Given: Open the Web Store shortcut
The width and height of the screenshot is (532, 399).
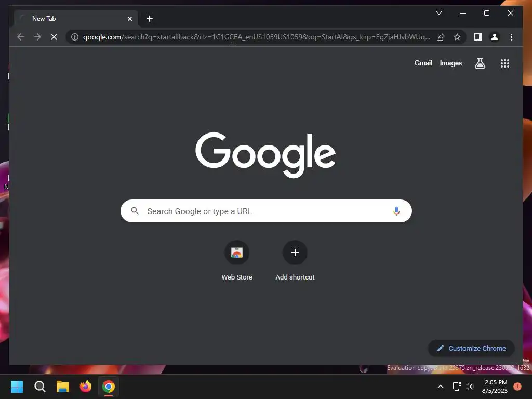Looking at the screenshot, I should [237, 261].
